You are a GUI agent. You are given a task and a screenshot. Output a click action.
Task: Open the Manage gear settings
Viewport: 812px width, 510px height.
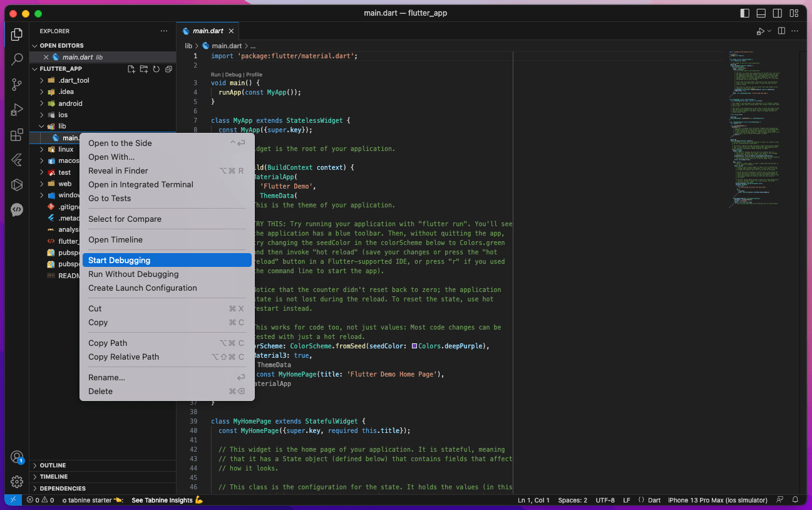pos(17,482)
